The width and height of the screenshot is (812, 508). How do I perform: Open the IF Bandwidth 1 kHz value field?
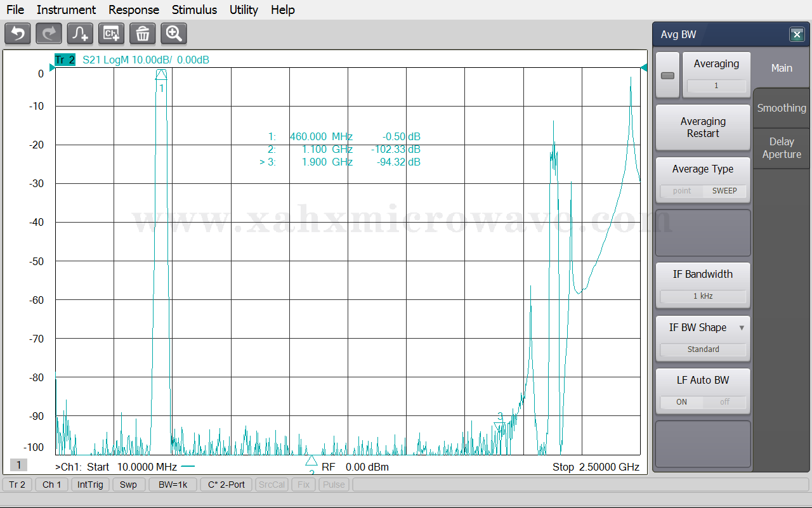(703, 296)
